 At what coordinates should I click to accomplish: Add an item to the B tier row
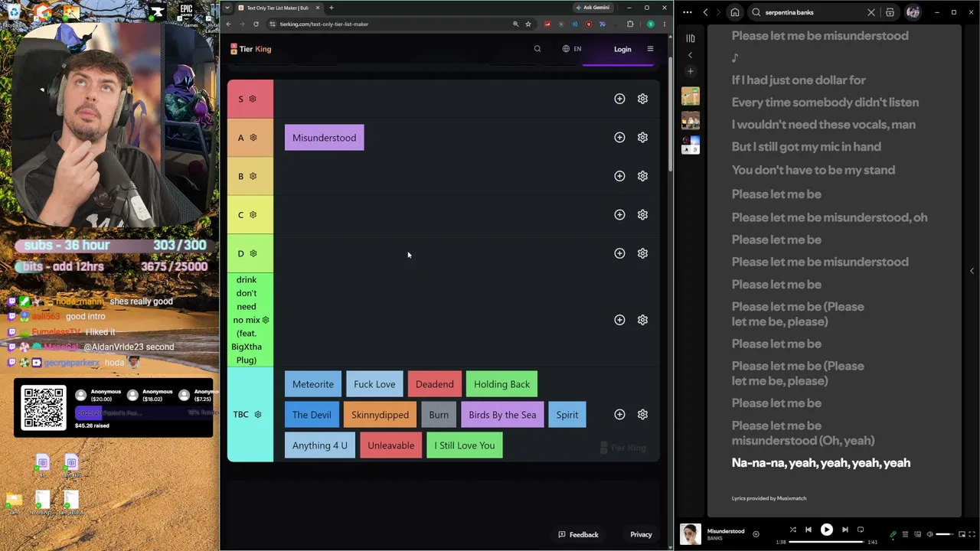[x=619, y=176]
